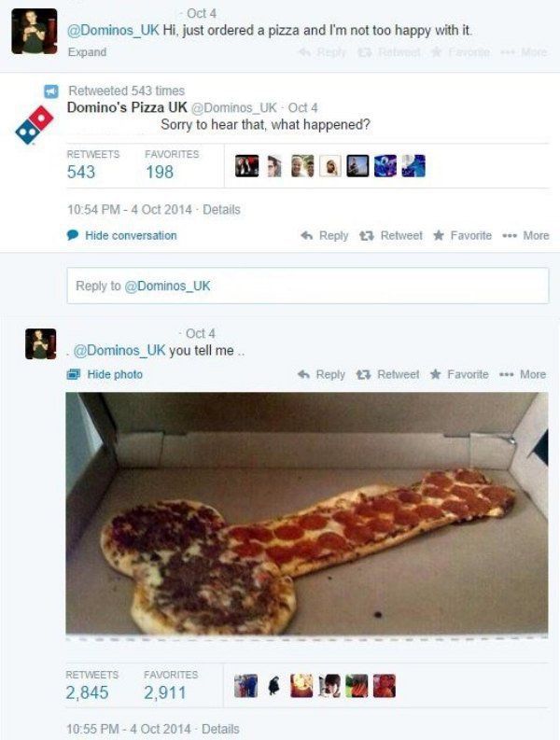Favorite the Domino's 'Sorry to hear that' tweet

[x=462, y=235]
